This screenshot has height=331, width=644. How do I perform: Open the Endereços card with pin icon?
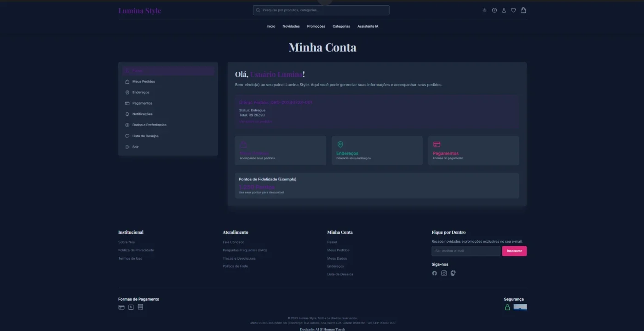click(377, 150)
